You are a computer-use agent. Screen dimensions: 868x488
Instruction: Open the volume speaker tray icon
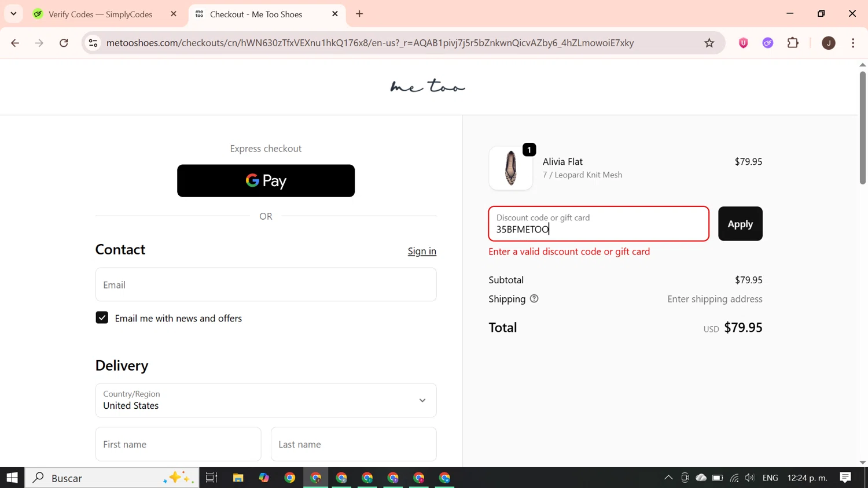(750, 478)
